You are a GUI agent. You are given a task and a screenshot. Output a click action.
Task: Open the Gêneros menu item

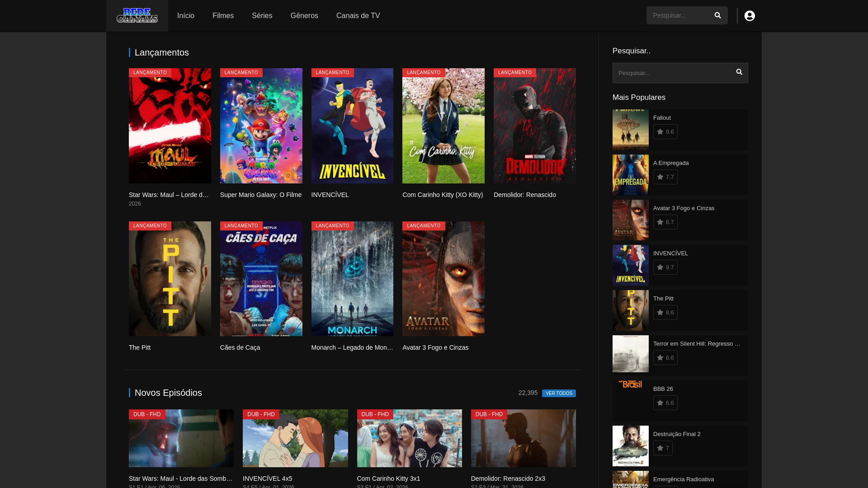(304, 16)
